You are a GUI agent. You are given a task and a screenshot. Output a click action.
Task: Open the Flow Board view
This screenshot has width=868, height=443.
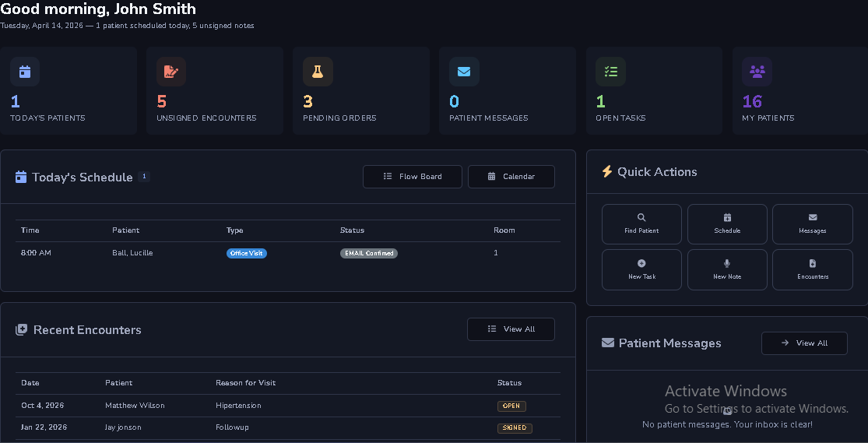pyautogui.click(x=413, y=177)
